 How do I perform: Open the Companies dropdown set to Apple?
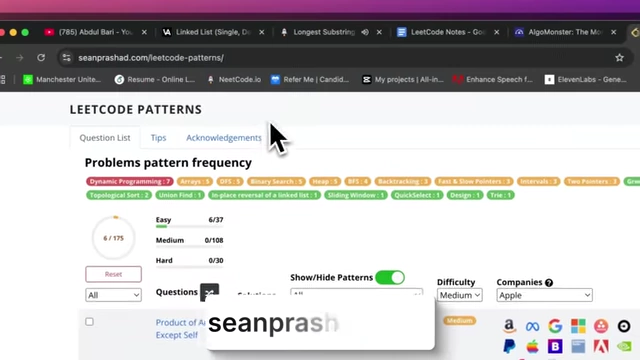[544, 295]
